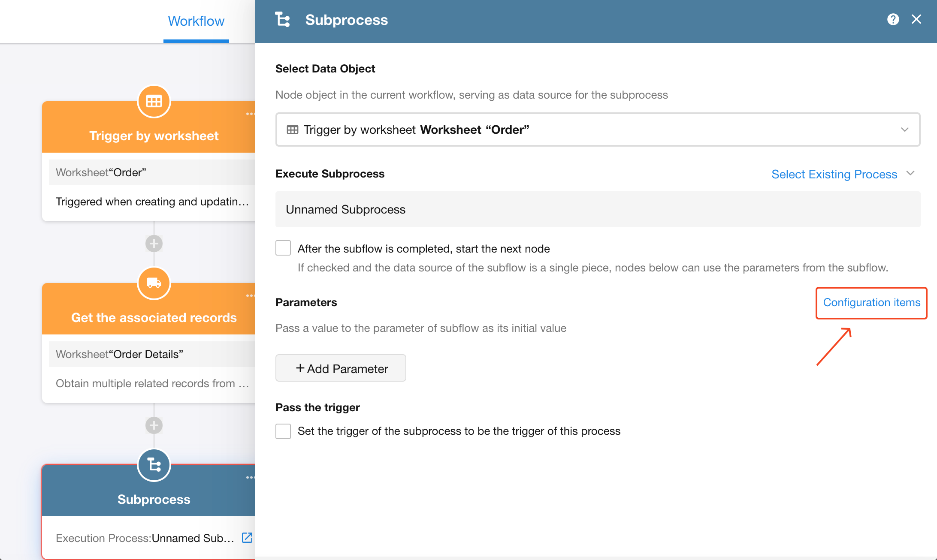Click the help question mark icon
This screenshot has width=937, height=560.
point(893,20)
